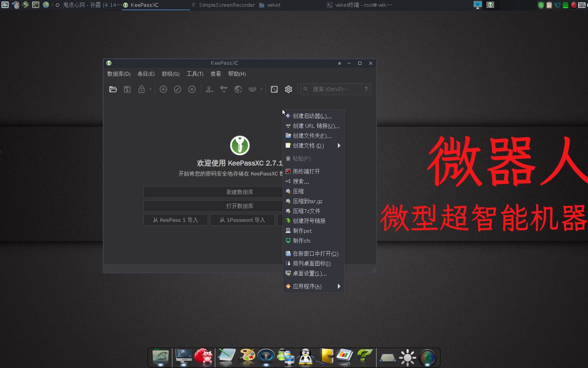This screenshot has height=368, width=588.
Task: Click the lock database padlock icon
Action: tap(142, 89)
